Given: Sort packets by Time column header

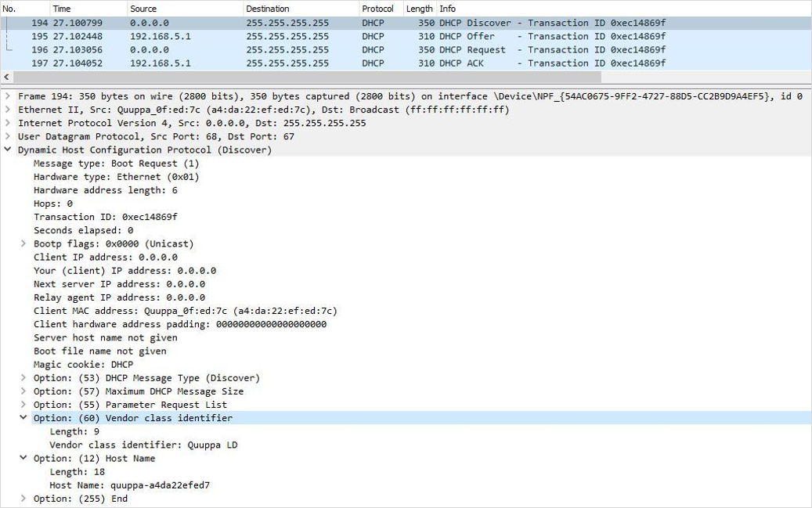Looking at the screenshot, I should (88, 9).
